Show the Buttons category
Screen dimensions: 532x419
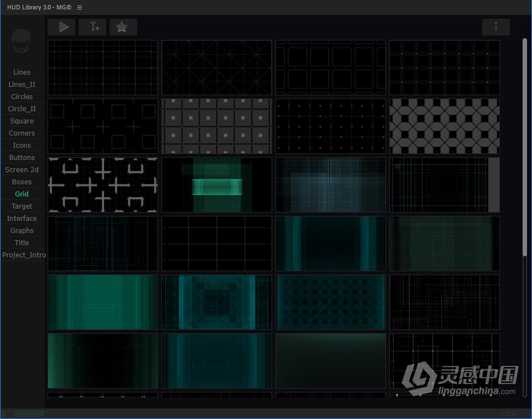click(x=22, y=158)
